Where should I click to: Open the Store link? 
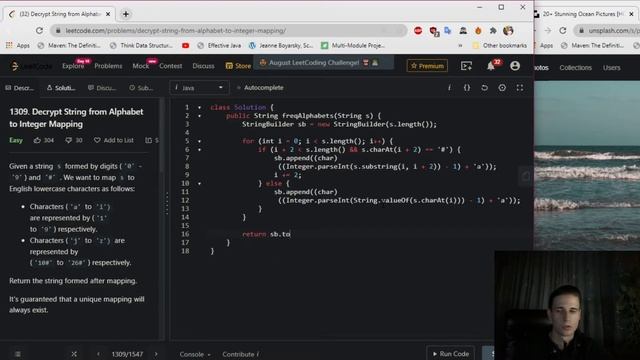tap(238, 66)
